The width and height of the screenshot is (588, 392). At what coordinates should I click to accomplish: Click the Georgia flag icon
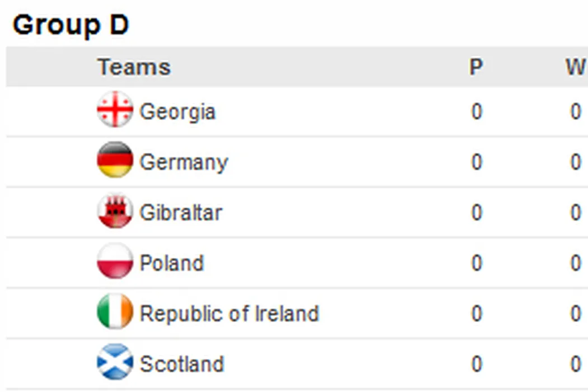pyautogui.click(x=115, y=110)
